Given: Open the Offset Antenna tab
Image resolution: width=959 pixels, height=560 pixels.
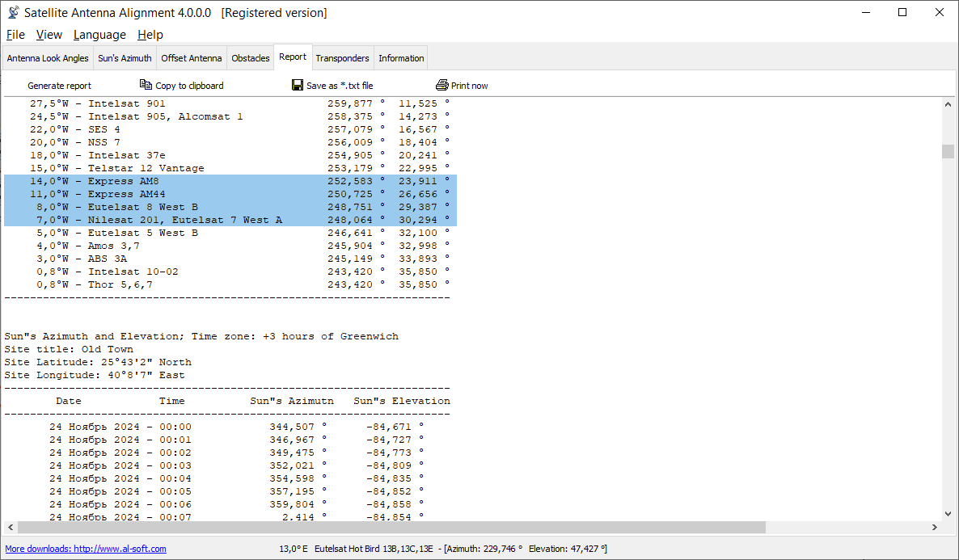Looking at the screenshot, I should (191, 58).
